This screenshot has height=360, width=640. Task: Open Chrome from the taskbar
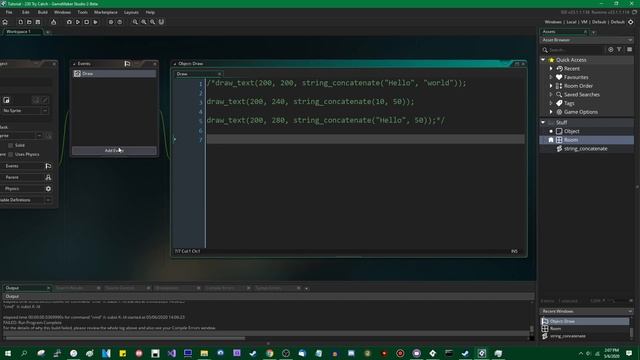pos(269,353)
